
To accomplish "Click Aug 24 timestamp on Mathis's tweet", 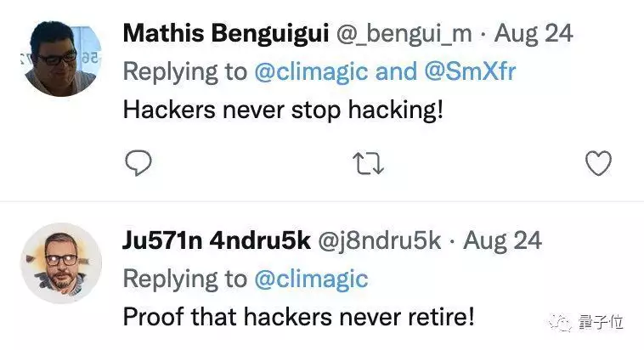I will click(534, 35).
